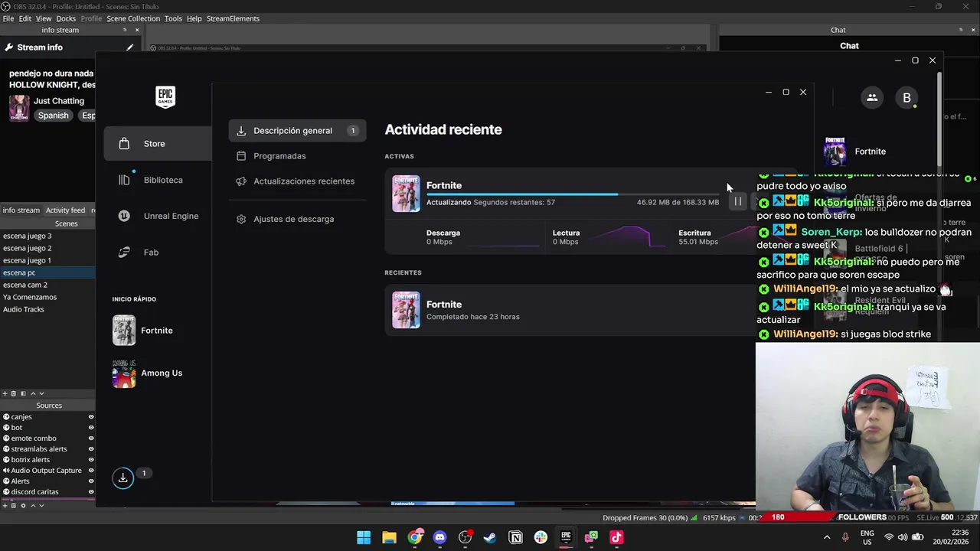980x551 pixels.
Task: Move scene down with Scenes toolbar arrow
Action: tap(41, 393)
